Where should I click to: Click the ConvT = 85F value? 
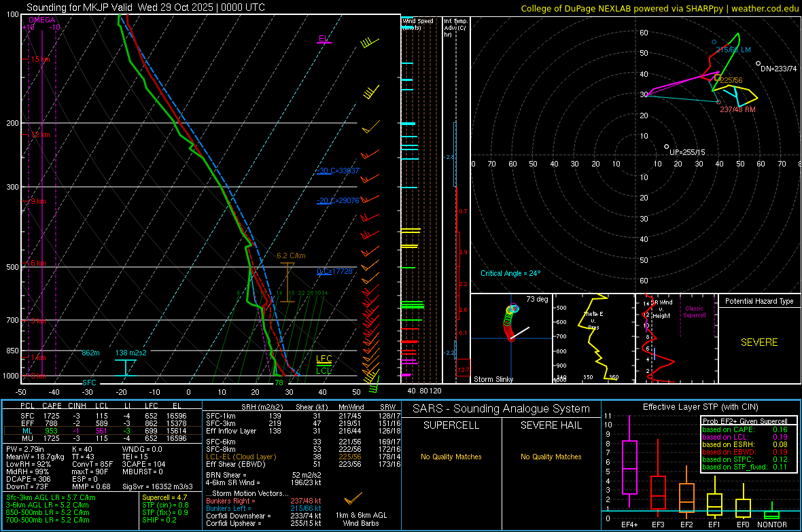tap(92, 465)
